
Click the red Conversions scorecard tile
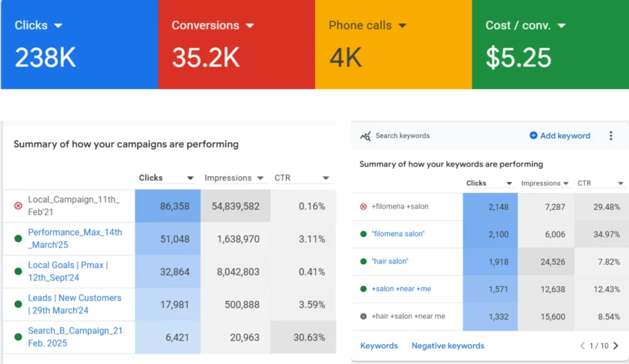click(236, 44)
